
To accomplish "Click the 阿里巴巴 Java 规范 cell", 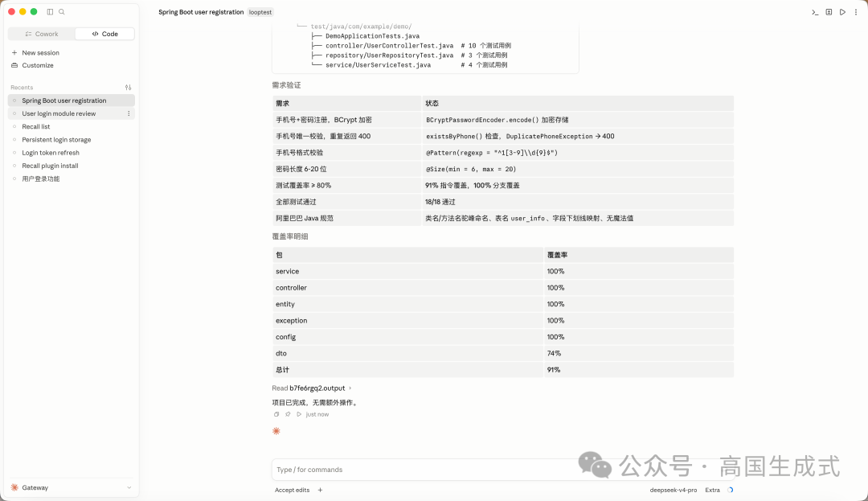I will (x=346, y=218).
